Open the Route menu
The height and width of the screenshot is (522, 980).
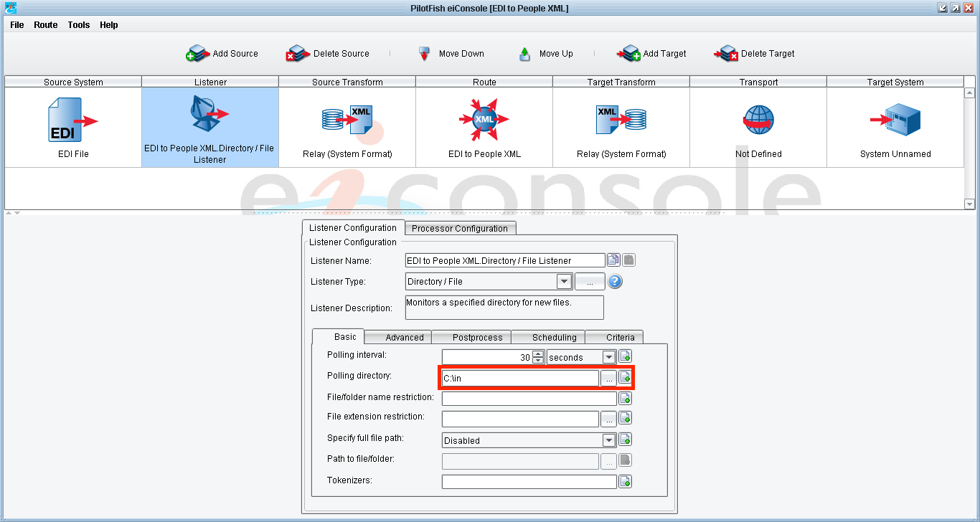[x=46, y=25]
